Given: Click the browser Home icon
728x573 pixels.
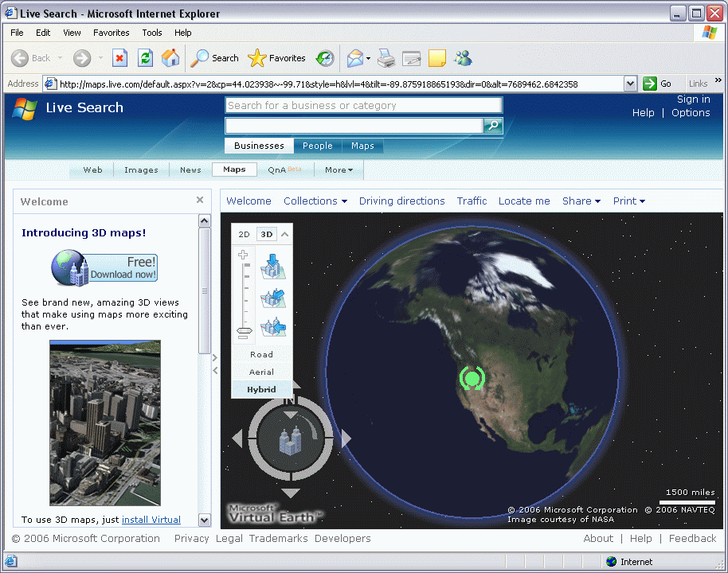Looking at the screenshot, I should coord(170,58).
